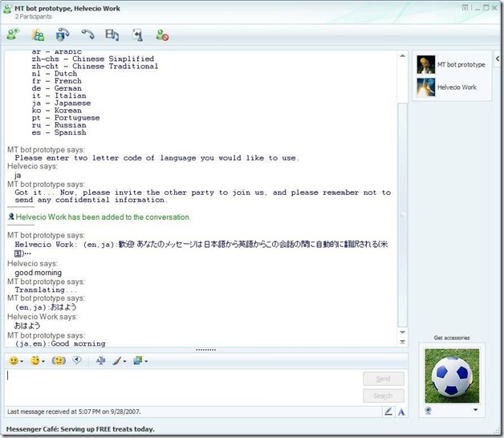The width and height of the screenshot is (504, 438).
Task: Send a nudge using the nudge icon
Action: click(59, 361)
